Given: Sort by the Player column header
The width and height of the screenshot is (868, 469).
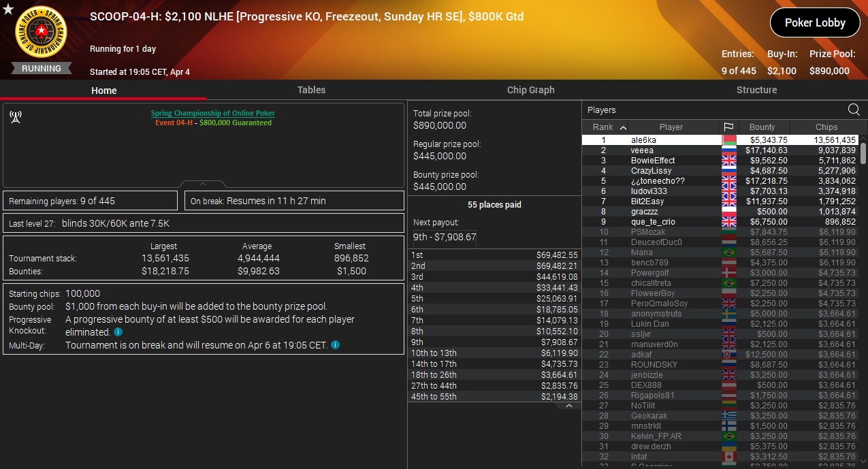Looking at the screenshot, I should tap(671, 127).
